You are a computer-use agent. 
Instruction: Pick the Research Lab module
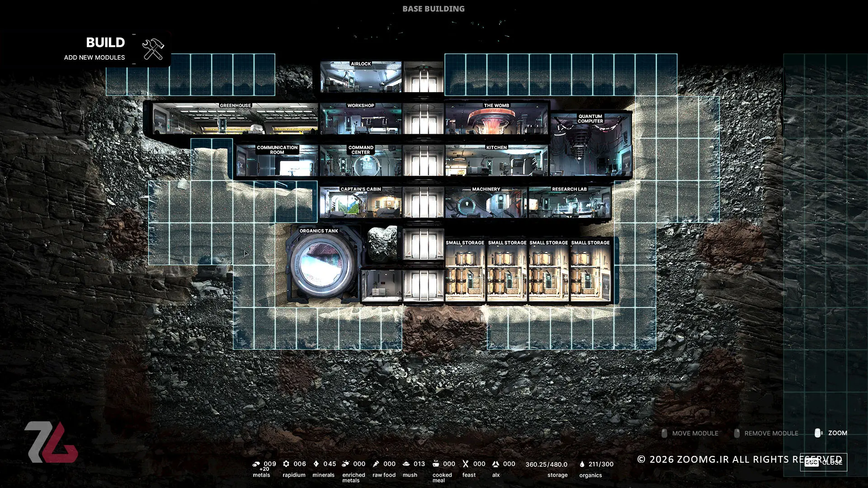[570, 202]
